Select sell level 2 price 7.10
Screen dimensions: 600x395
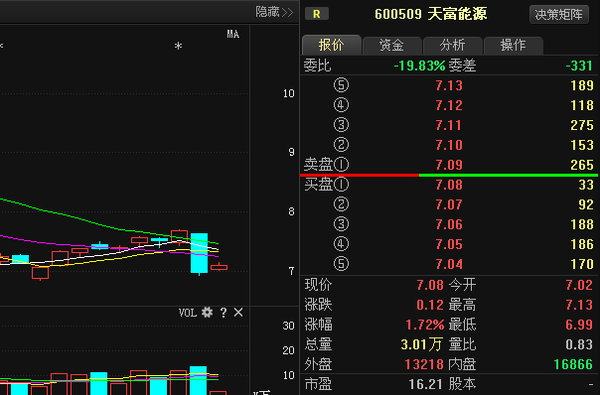pyautogui.click(x=449, y=145)
